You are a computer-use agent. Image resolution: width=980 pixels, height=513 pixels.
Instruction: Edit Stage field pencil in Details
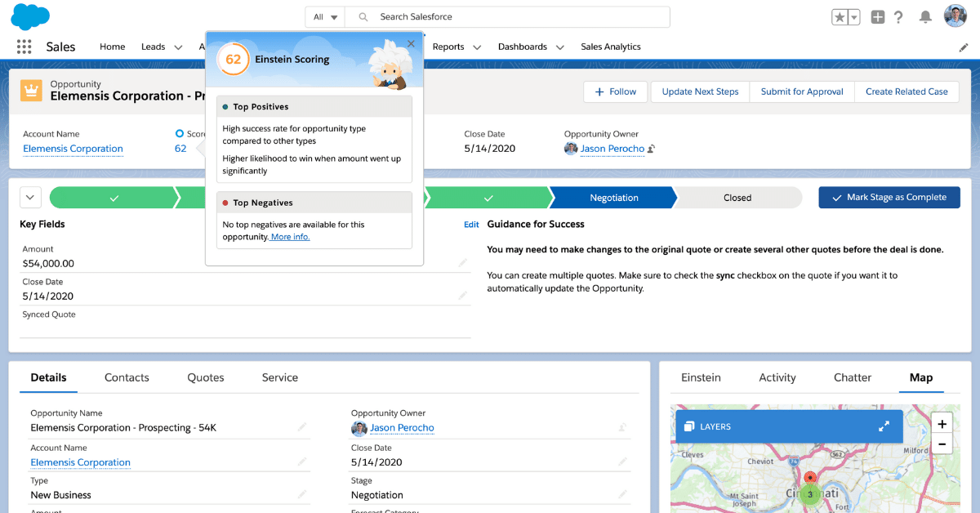click(x=623, y=495)
